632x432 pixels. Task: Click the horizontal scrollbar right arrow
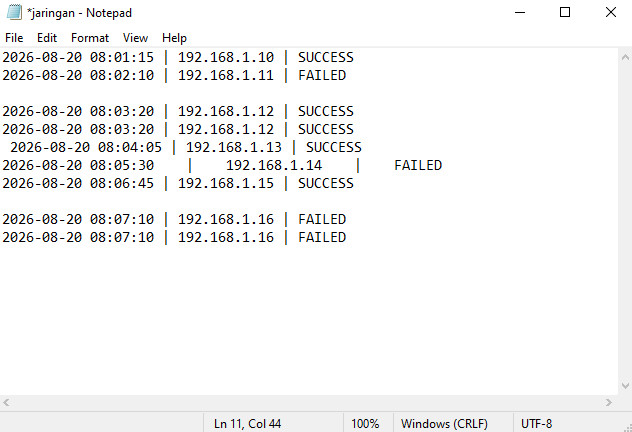click(609, 402)
